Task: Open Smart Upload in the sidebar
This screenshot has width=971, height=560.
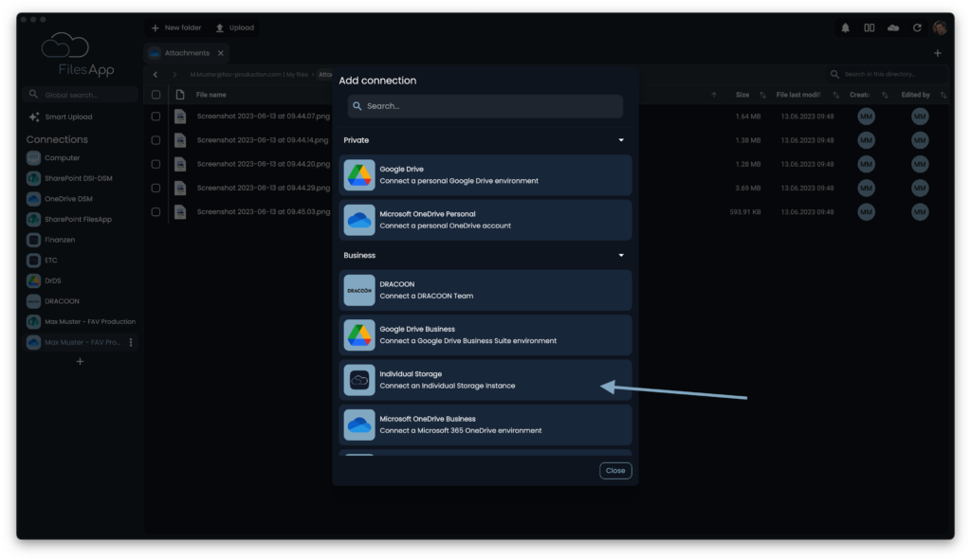Action: coord(61,117)
